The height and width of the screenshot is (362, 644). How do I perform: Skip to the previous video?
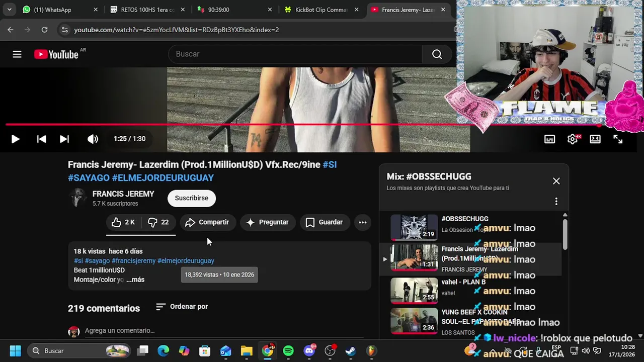pyautogui.click(x=42, y=139)
